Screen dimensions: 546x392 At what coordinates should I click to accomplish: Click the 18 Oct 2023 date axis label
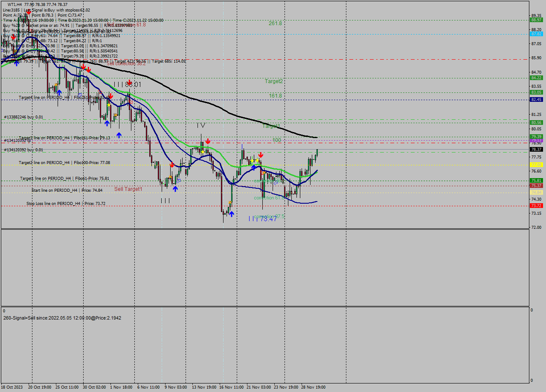click(12, 387)
